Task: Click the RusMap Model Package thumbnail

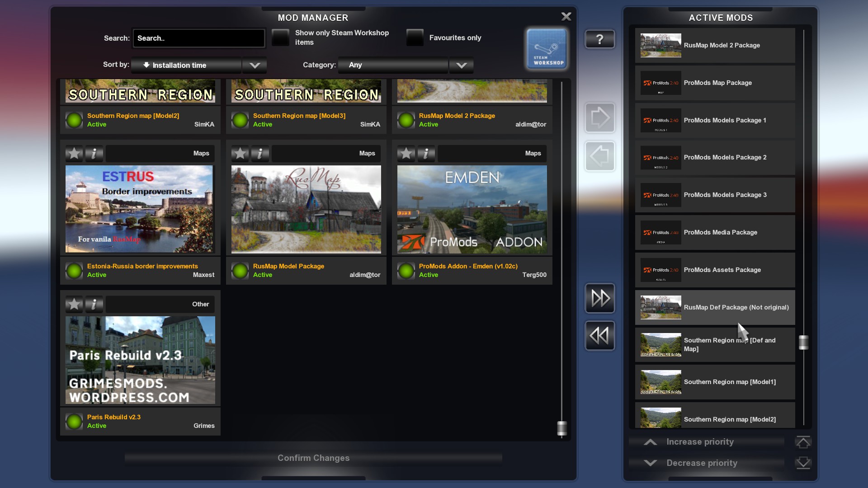Action: pyautogui.click(x=306, y=209)
